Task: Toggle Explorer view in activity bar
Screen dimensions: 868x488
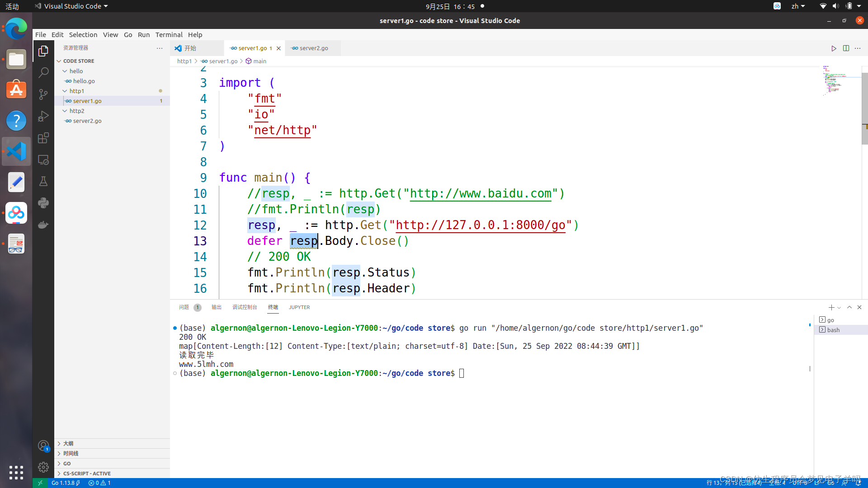Action: pyautogui.click(x=43, y=51)
